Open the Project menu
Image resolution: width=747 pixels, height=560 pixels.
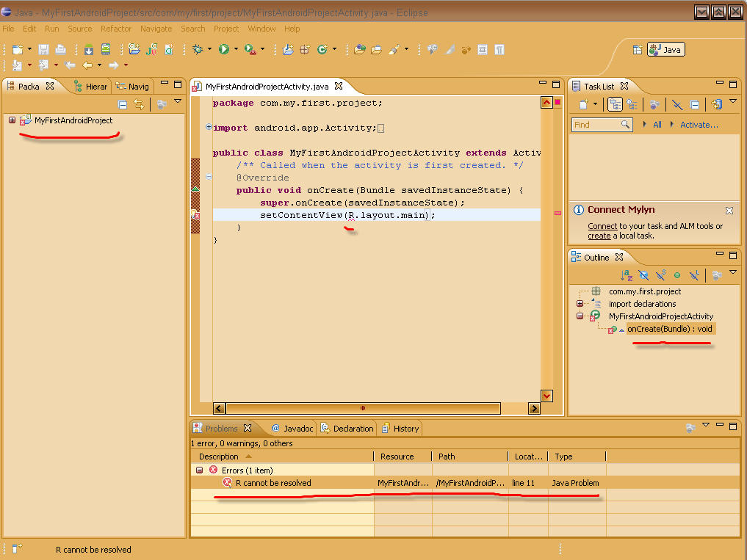pos(226,29)
